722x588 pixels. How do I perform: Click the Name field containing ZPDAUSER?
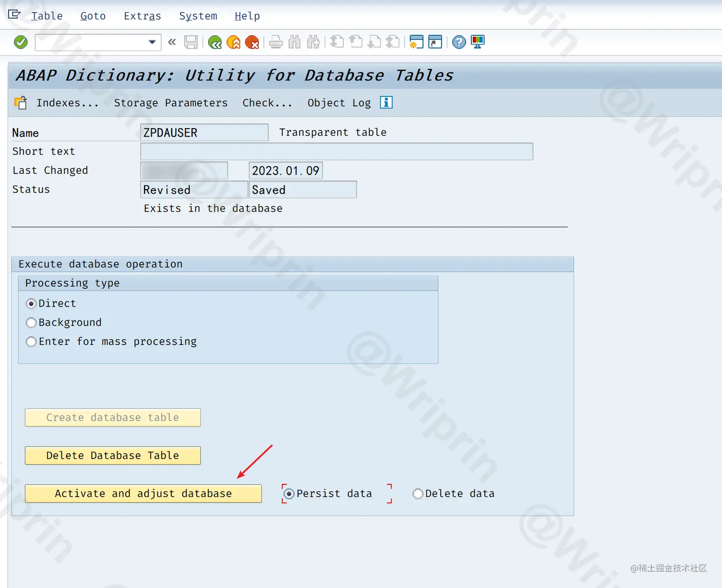coord(204,132)
